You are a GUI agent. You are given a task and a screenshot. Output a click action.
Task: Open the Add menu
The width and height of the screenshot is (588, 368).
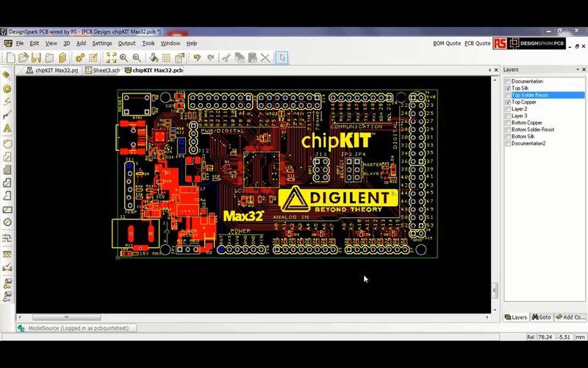pos(82,43)
